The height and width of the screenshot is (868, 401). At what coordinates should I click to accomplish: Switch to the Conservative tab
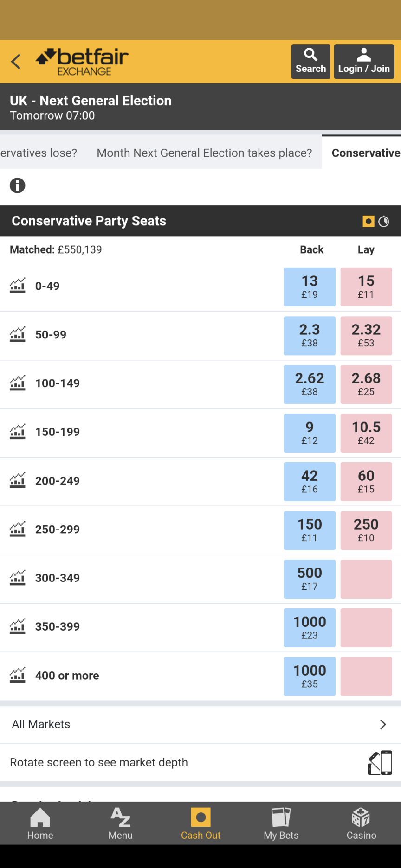coord(366,153)
